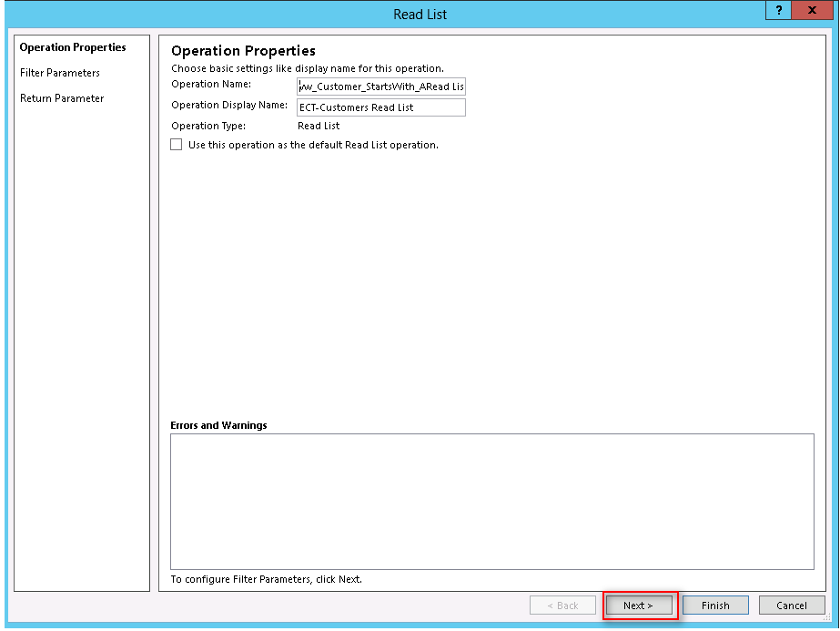
Task: Click the Operation Type value Read List
Action: pyautogui.click(x=317, y=126)
